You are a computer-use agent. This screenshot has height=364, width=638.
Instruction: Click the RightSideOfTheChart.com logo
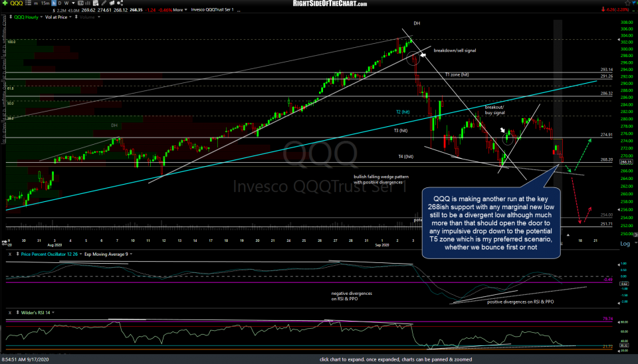coord(330,4)
